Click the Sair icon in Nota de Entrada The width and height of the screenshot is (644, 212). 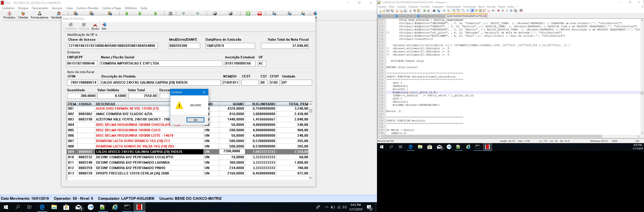click(104, 25)
